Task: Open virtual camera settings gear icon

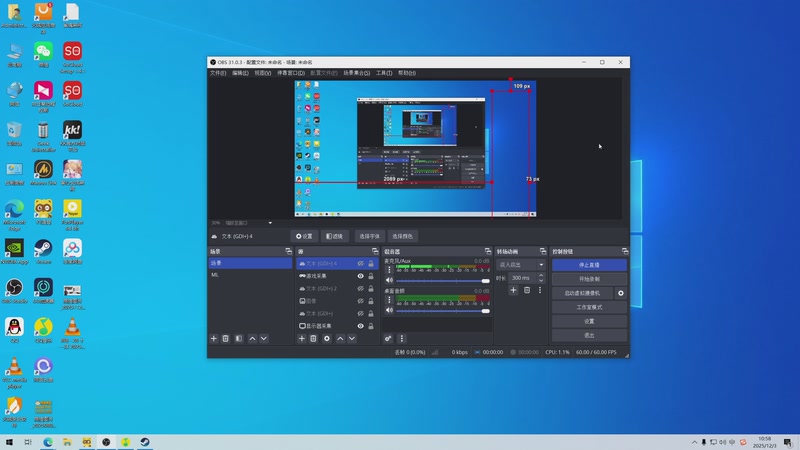Action: [x=621, y=293]
